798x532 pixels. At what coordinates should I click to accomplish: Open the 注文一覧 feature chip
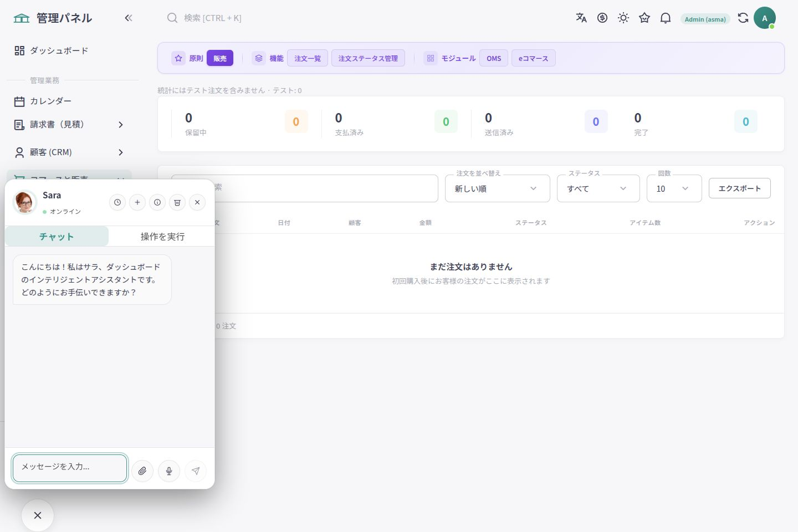[308, 58]
